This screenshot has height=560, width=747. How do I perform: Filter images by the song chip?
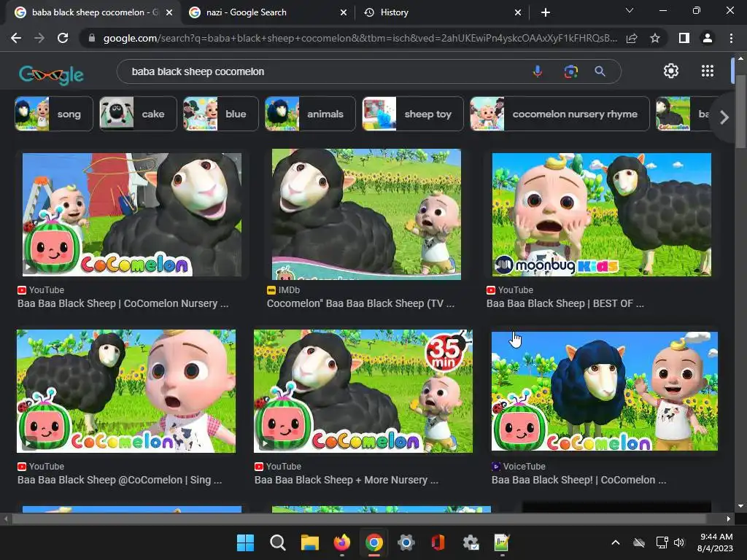pos(54,114)
